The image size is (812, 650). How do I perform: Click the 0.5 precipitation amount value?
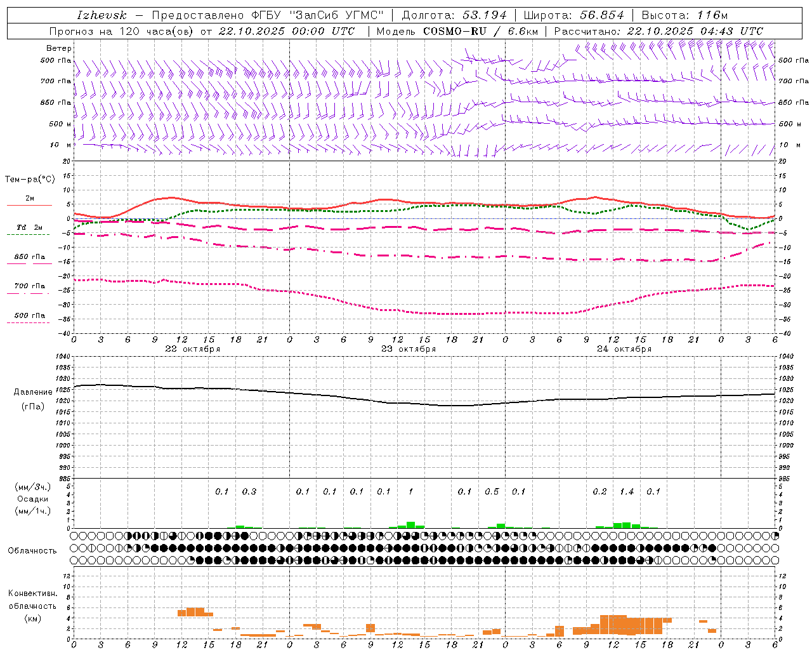492,492
